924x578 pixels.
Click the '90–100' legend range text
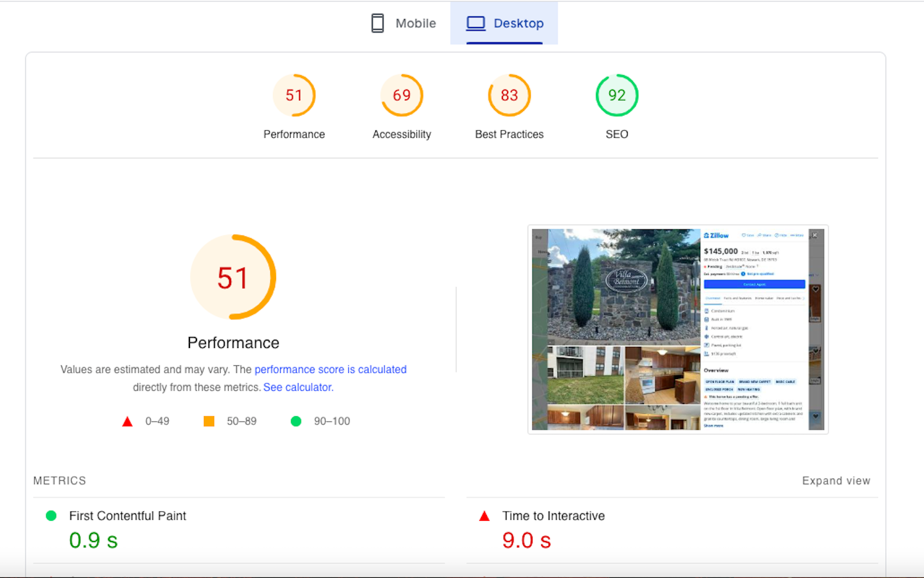coord(332,421)
